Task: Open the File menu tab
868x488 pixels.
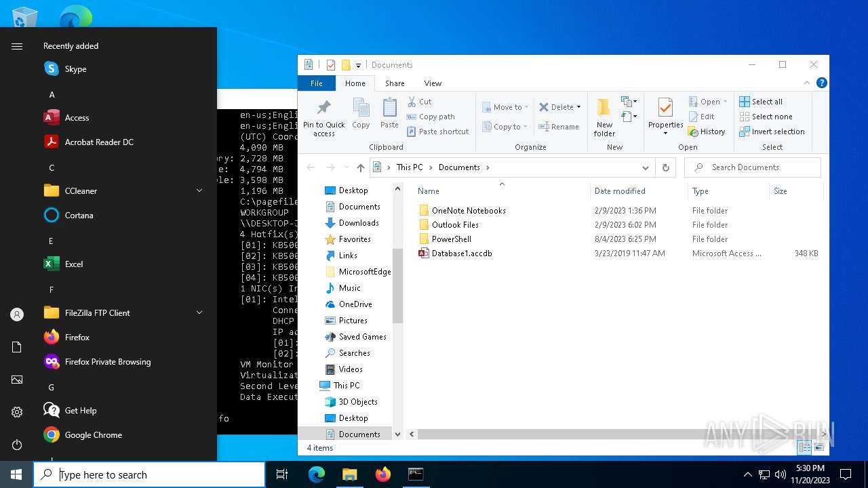Action: [x=317, y=83]
